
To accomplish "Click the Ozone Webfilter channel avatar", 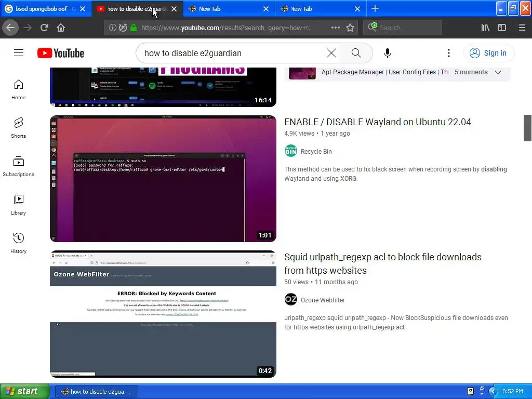I will [291, 299].
